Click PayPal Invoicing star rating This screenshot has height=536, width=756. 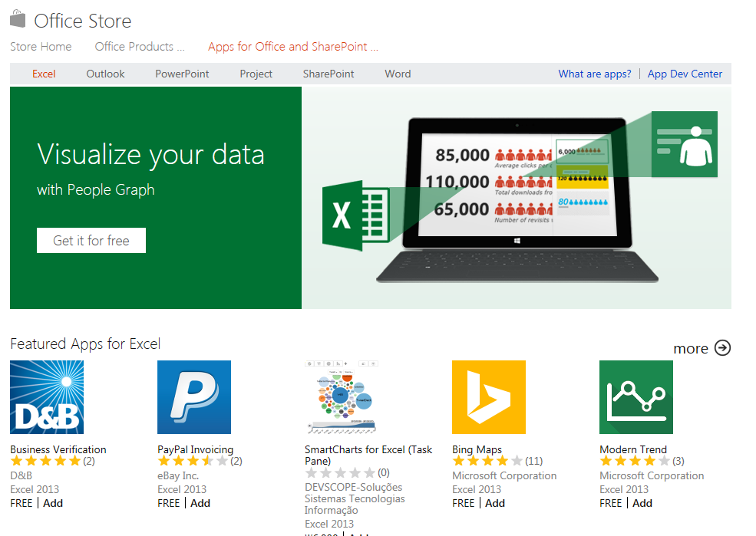pos(193,461)
